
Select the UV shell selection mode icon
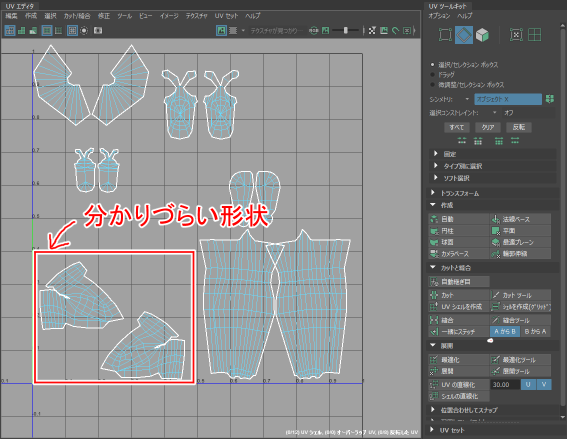(516, 35)
